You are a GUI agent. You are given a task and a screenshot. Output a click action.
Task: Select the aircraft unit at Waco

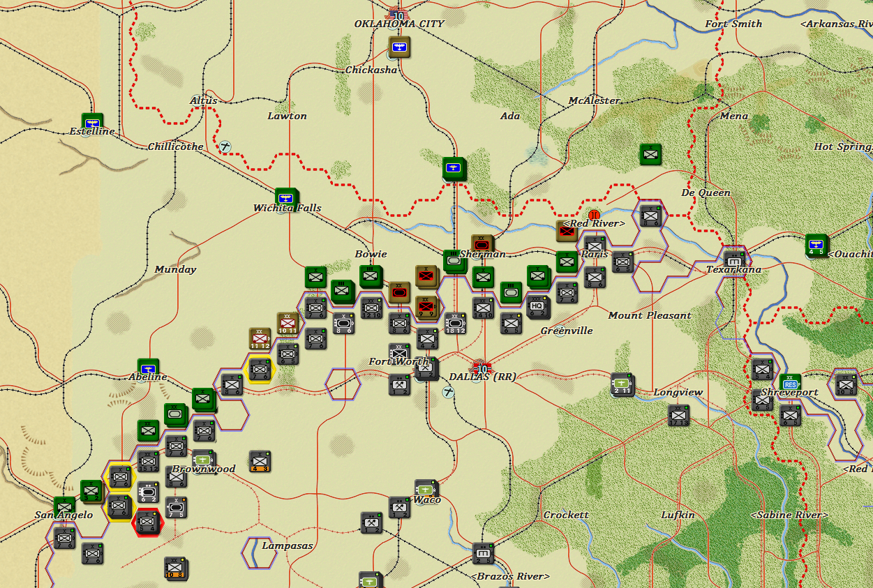tap(426, 490)
